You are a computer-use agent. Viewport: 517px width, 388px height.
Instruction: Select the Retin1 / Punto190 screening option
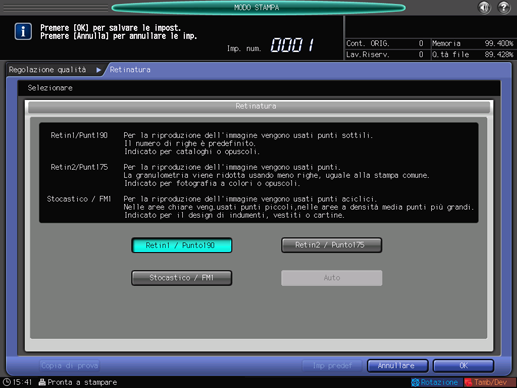click(x=182, y=245)
